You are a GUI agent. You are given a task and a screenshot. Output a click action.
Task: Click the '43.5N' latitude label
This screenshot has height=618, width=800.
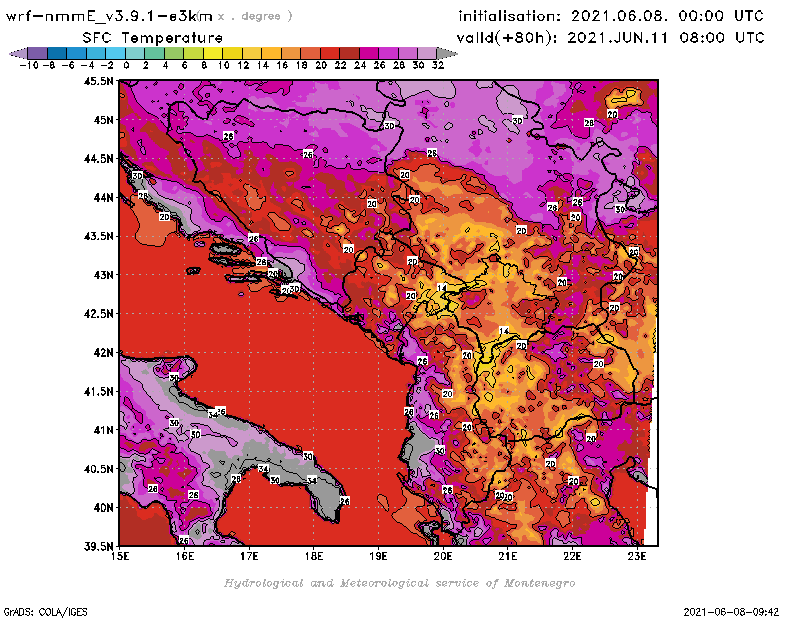coord(98,236)
